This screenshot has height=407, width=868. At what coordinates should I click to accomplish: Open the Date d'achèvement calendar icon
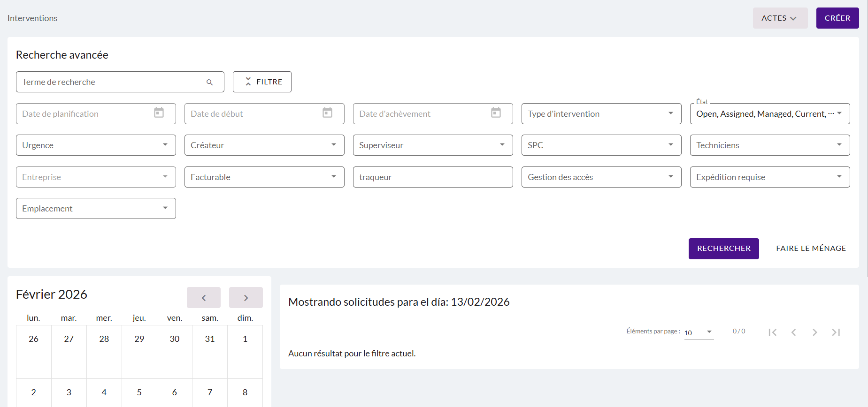[x=496, y=113]
